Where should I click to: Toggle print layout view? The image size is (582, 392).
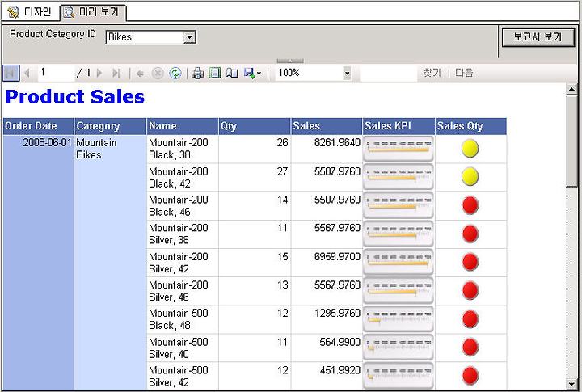215,73
